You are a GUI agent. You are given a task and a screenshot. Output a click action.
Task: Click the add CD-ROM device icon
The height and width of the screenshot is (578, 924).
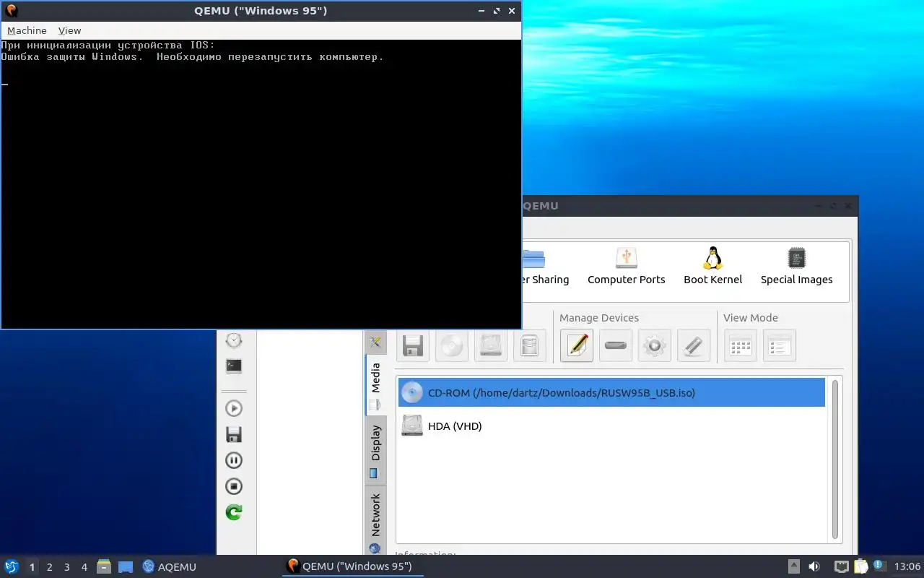[452, 345]
